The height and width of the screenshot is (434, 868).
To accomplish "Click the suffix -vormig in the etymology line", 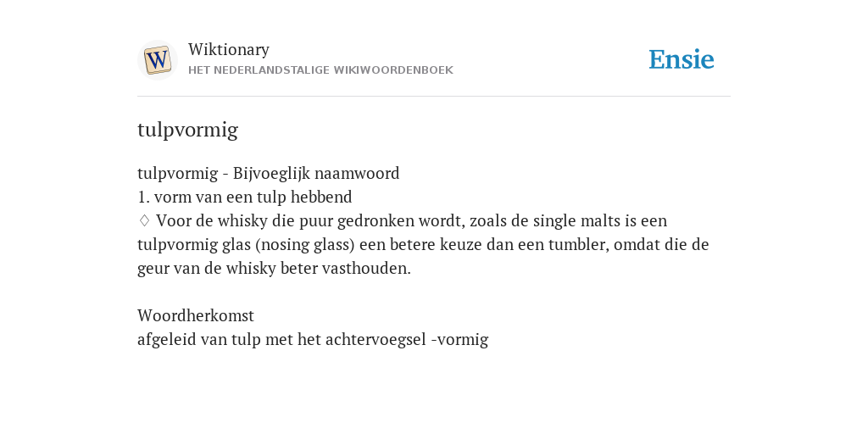I will 460,339.
